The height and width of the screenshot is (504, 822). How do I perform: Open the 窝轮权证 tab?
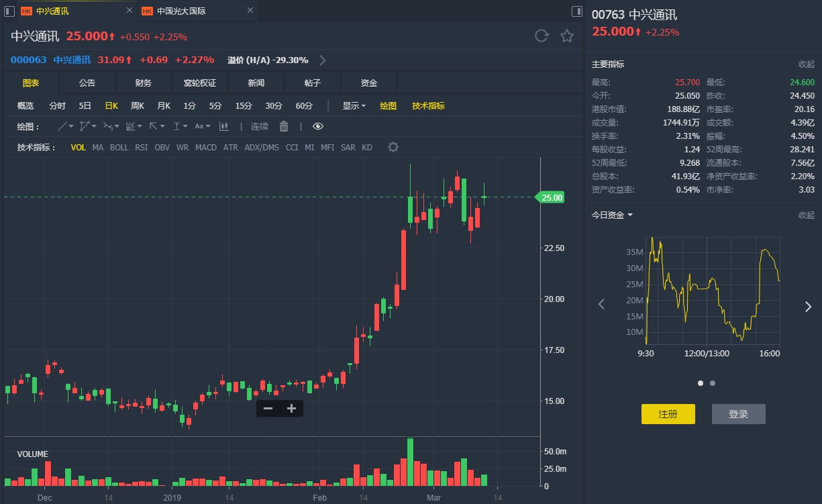point(200,83)
